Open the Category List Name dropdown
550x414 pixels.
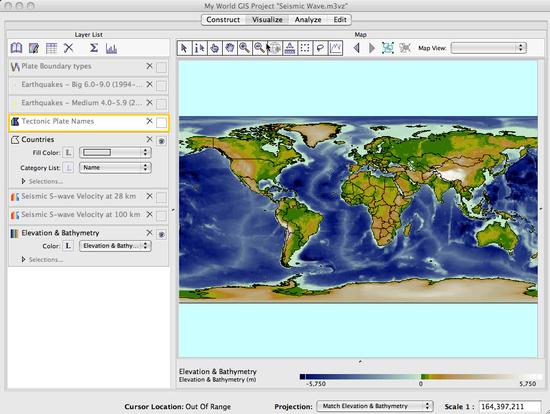(115, 167)
